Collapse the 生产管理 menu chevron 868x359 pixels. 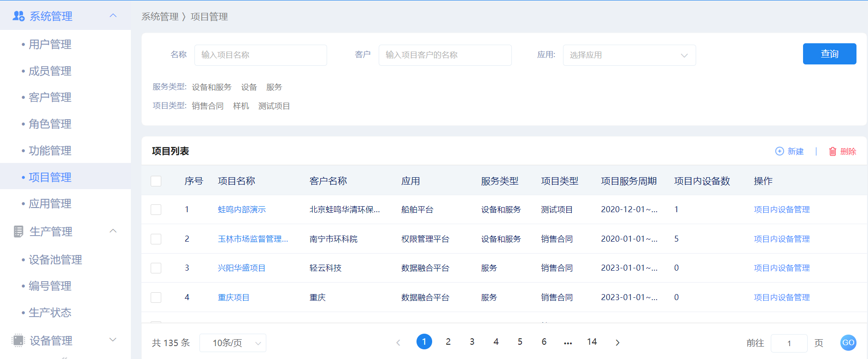[x=113, y=231]
